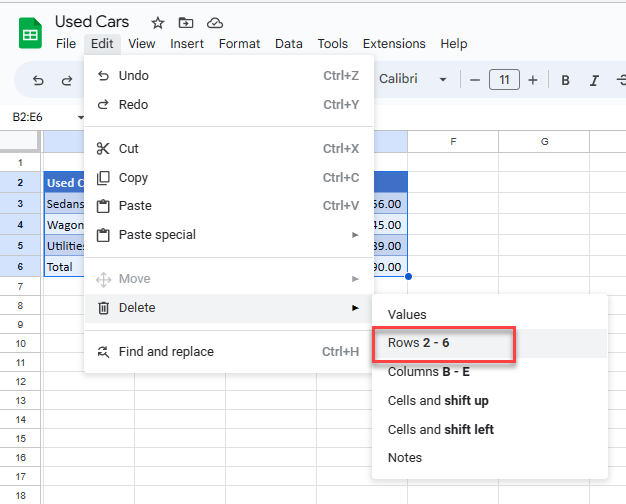Image resolution: width=626 pixels, height=504 pixels.
Task: Select Cells and shift up option
Action: click(x=438, y=401)
